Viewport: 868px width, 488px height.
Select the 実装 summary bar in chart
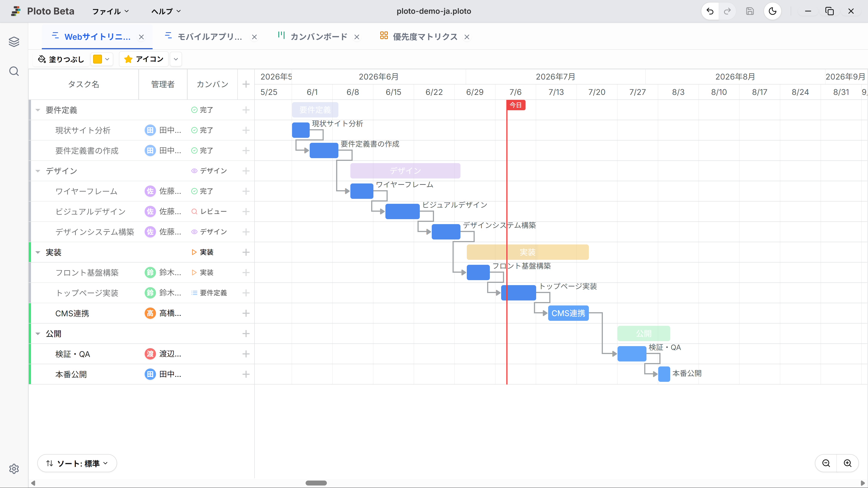pyautogui.click(x=527, y=252)
